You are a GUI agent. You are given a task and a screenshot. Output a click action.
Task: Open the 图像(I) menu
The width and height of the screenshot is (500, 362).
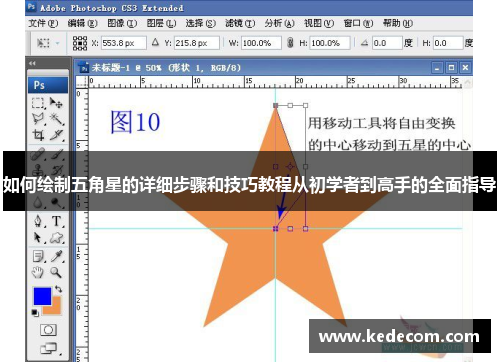[x=122, y=23]
